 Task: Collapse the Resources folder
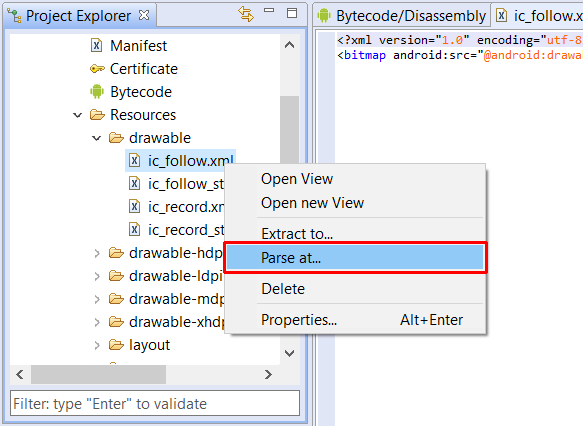pos(77,115)
